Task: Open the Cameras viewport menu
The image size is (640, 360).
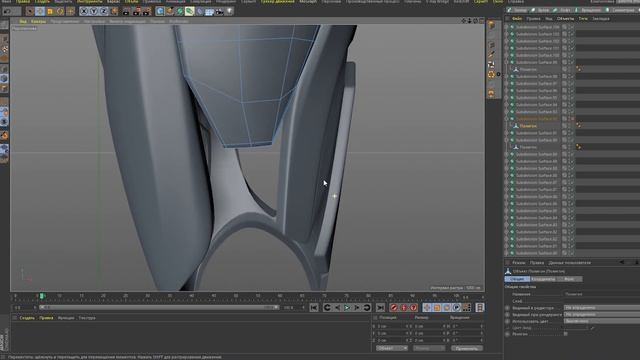Action: tap(38, 21)
